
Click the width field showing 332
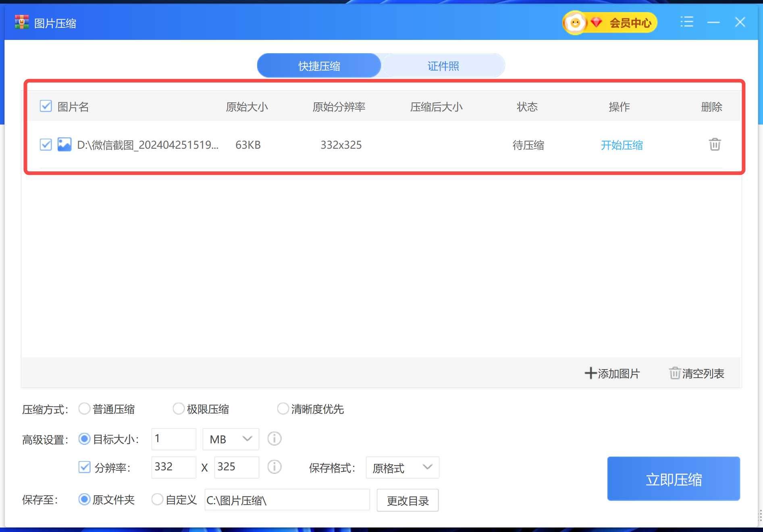pos(174,467)
